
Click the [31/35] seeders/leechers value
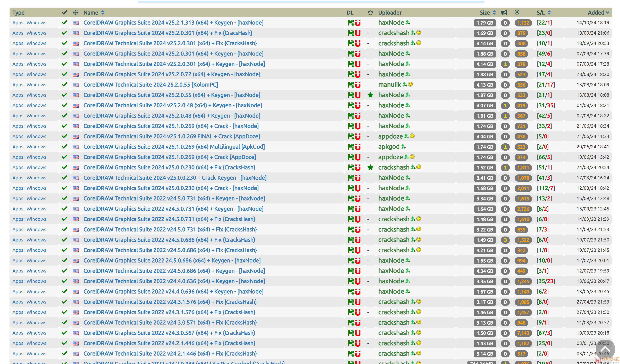[546, 105]
